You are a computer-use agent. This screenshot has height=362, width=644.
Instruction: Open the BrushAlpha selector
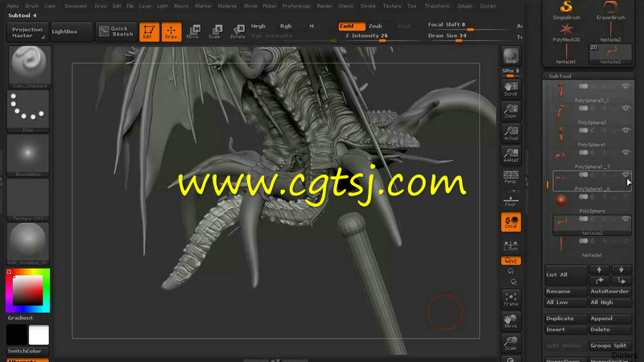[28, 155]
